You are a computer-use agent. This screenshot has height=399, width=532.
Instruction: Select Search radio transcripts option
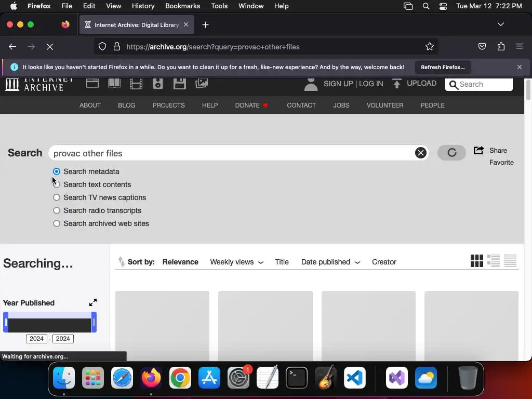(x=57, y=210)
